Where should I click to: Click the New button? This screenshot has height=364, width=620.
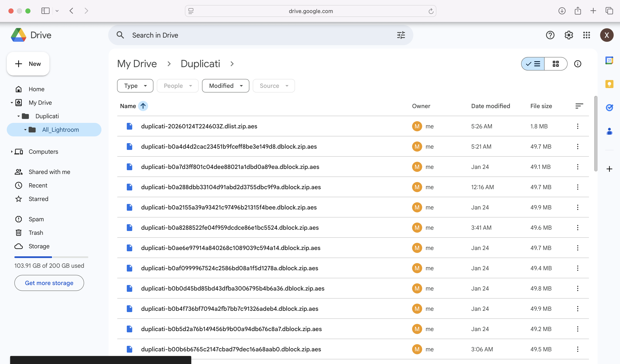point(28,64)
